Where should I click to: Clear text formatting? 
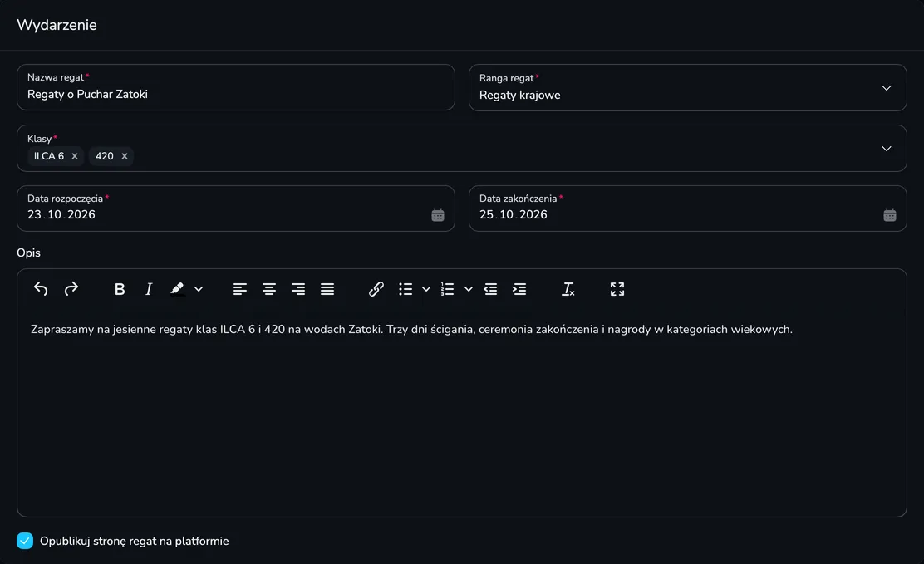tap(568, 289)
